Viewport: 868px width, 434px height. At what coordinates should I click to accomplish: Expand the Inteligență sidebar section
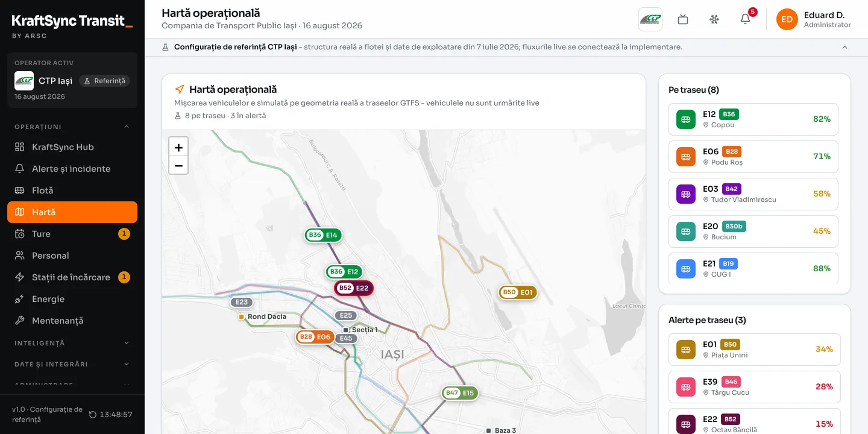coord(72,343)
